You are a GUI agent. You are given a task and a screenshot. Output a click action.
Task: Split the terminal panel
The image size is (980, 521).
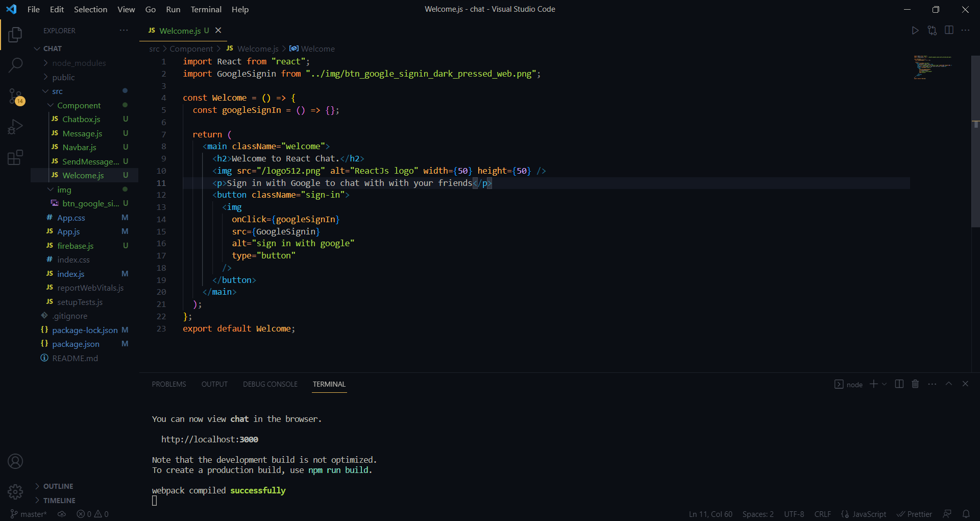coord(899,384)
